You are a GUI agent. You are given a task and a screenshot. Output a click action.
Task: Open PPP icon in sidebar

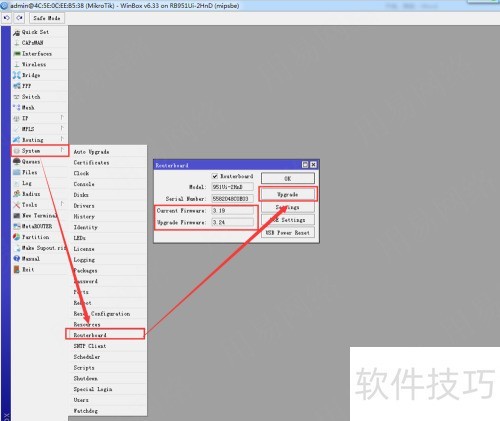click(x=17, y=86)
